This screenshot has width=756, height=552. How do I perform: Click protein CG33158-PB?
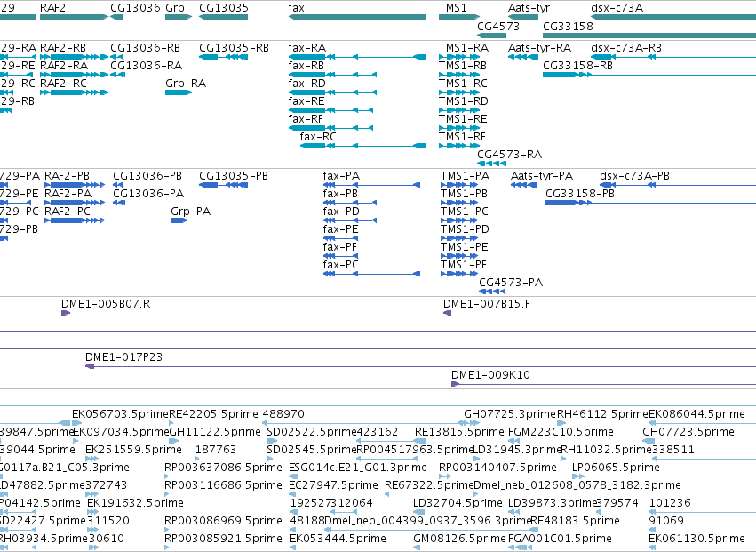[x=580, y=194]
